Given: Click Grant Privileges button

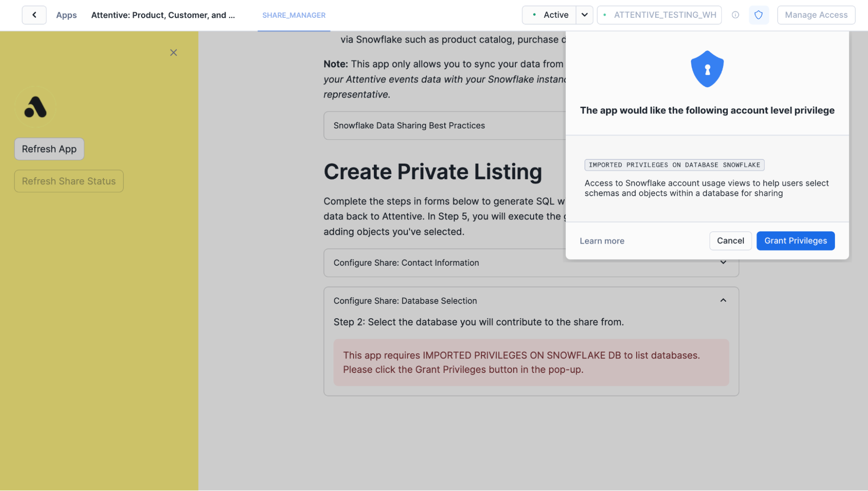Looking at the screenshot, I should pos(795,241).
